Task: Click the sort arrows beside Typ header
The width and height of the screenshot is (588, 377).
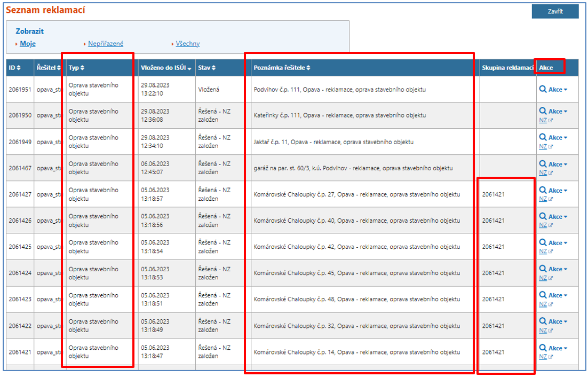Action: point(82,68)
